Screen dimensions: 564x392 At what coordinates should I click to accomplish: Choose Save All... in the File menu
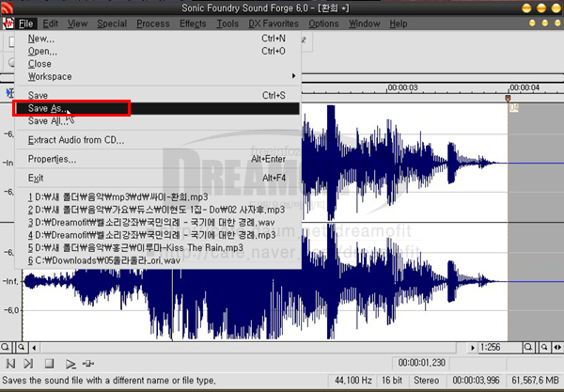158,121
